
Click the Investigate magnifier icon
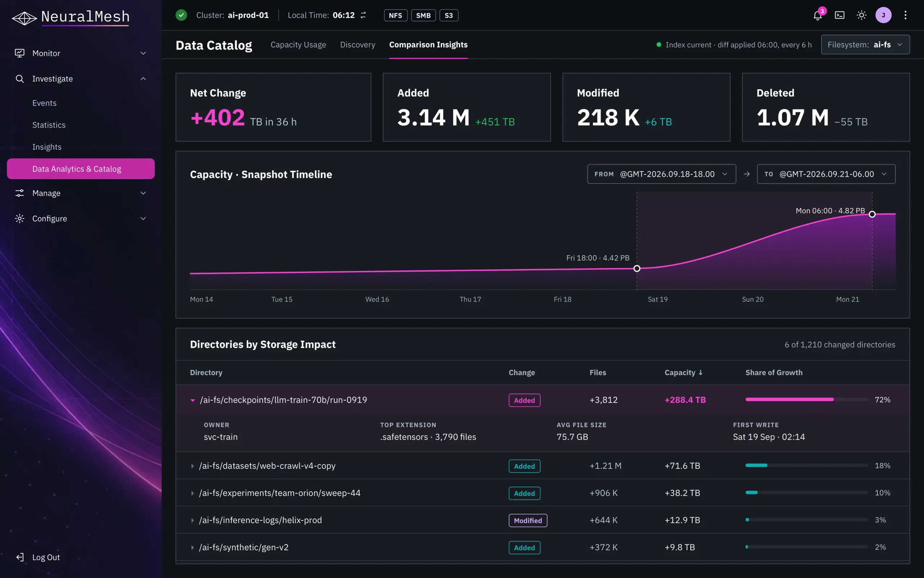click(x=19, y=79)
